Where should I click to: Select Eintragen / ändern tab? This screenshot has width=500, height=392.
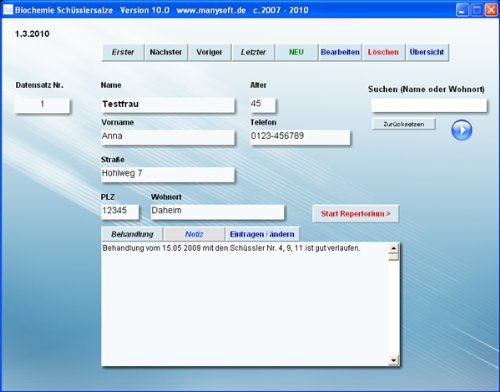click(262, 234)
